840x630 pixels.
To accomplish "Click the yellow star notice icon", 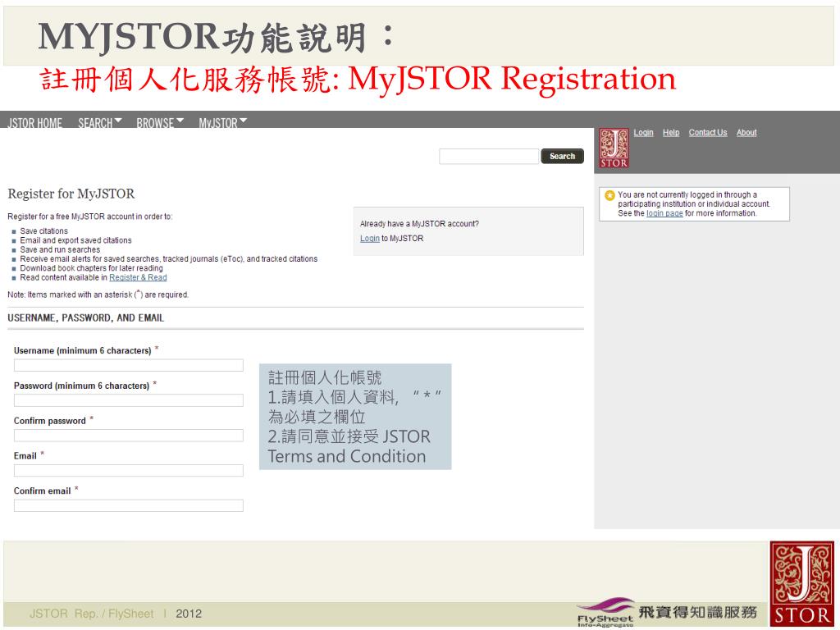I will [x=609, y=195].
